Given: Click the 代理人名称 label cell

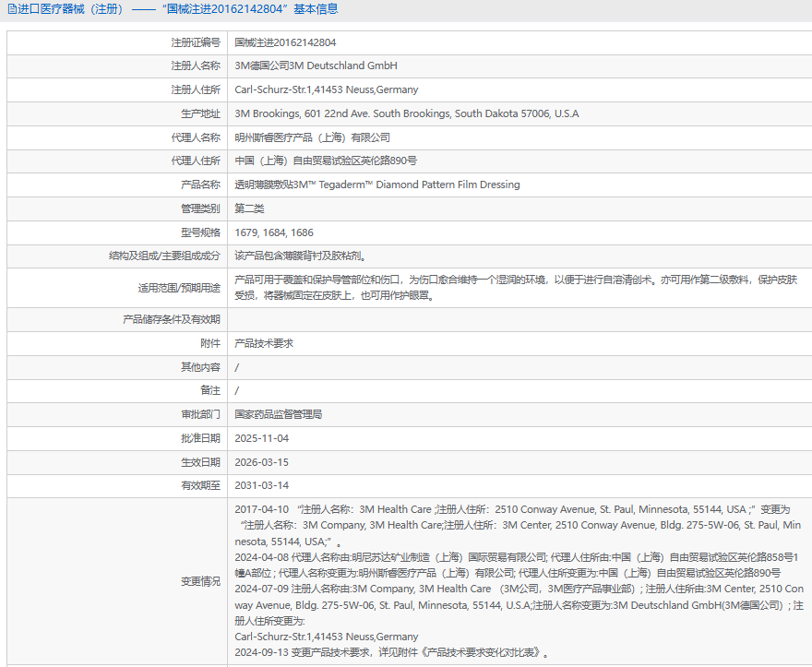Looking at the screenshot, I should pos(117,137).
